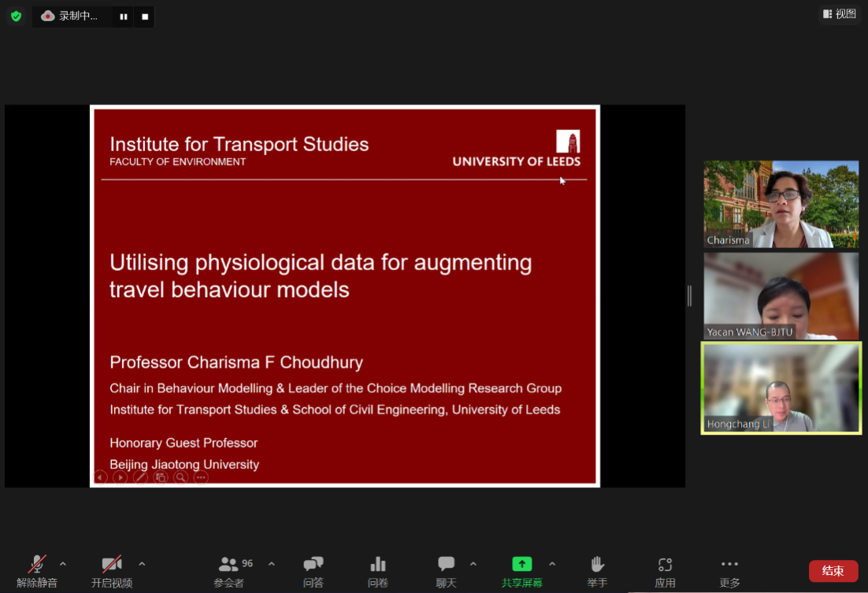Select Hongchang Li's video thumbnail

click(781, 388)
